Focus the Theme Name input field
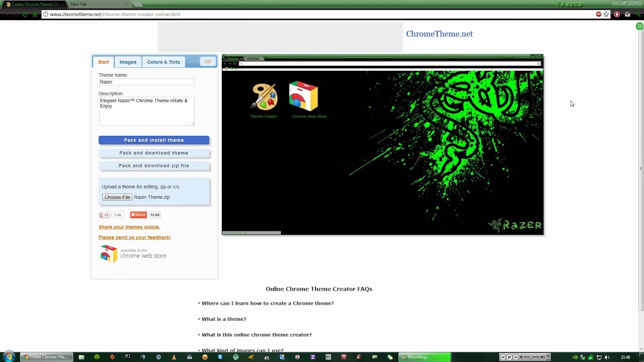Screen dimensions: 644x362 click(x=146, y=82)
